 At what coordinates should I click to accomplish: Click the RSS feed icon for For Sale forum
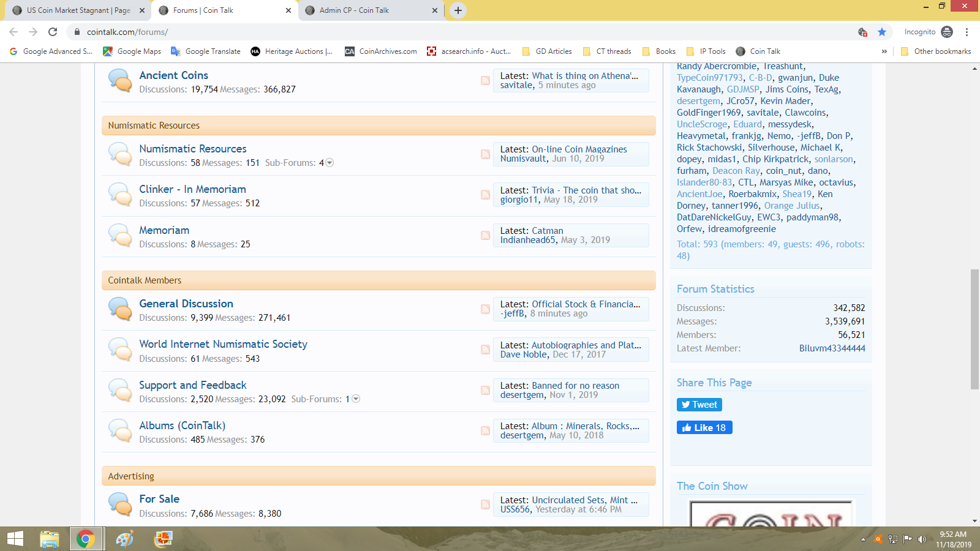[x=485, y=504]
